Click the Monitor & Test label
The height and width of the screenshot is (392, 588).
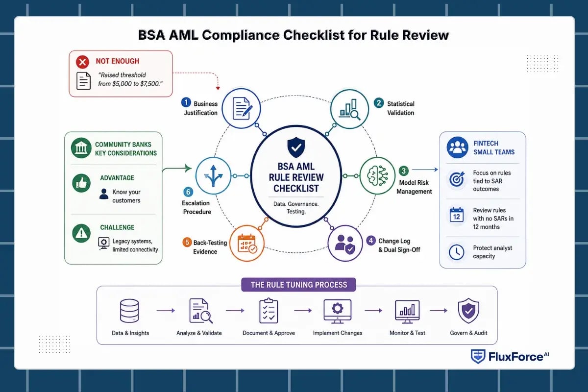coord(407,333)
